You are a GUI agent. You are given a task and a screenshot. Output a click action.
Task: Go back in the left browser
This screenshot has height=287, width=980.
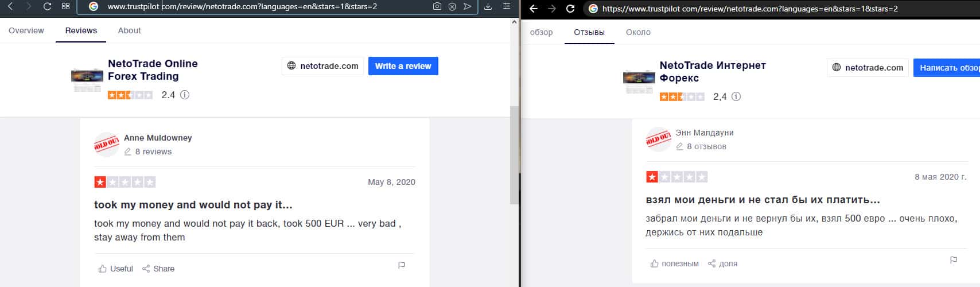10,6
